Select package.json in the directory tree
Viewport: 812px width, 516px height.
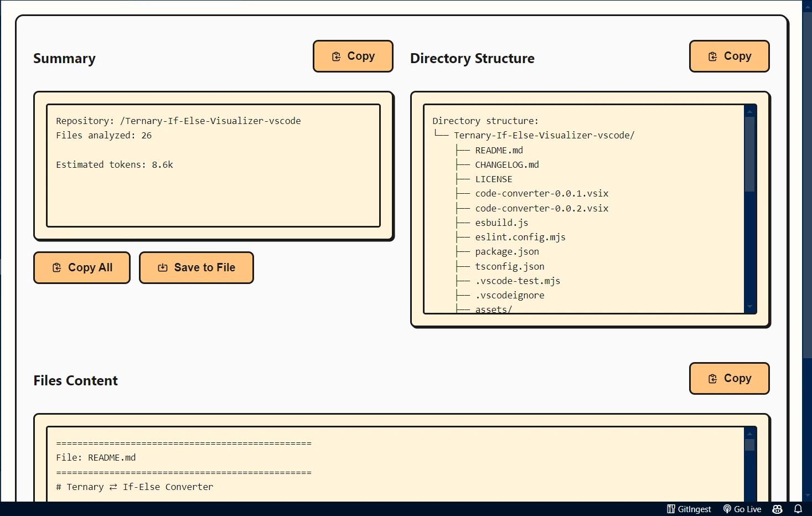[507, 251]
